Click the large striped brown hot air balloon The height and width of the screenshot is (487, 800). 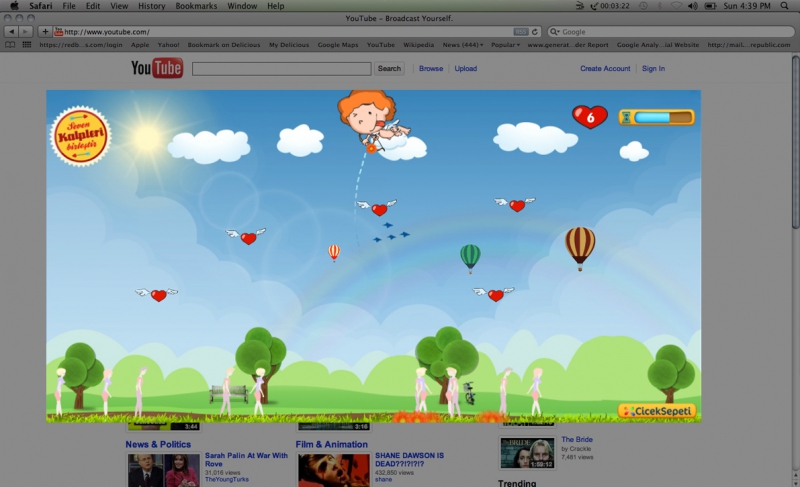point(580,247)
